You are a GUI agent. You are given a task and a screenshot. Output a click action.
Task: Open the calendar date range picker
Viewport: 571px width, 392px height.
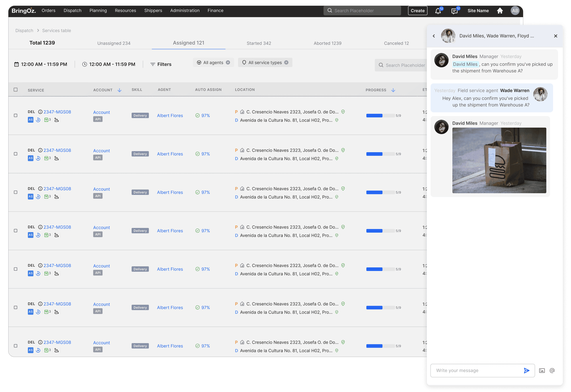[x=41, y=64]
